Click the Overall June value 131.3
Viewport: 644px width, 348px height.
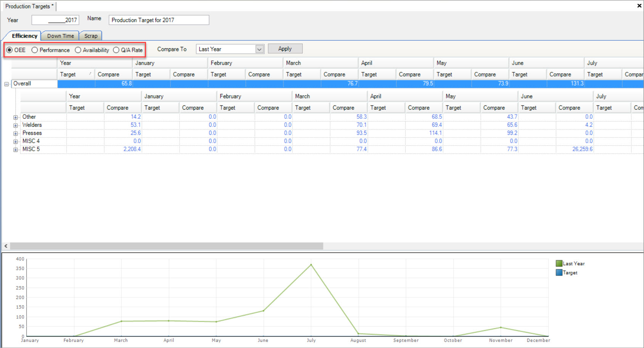pyautogui.click(x=577, y=83)
